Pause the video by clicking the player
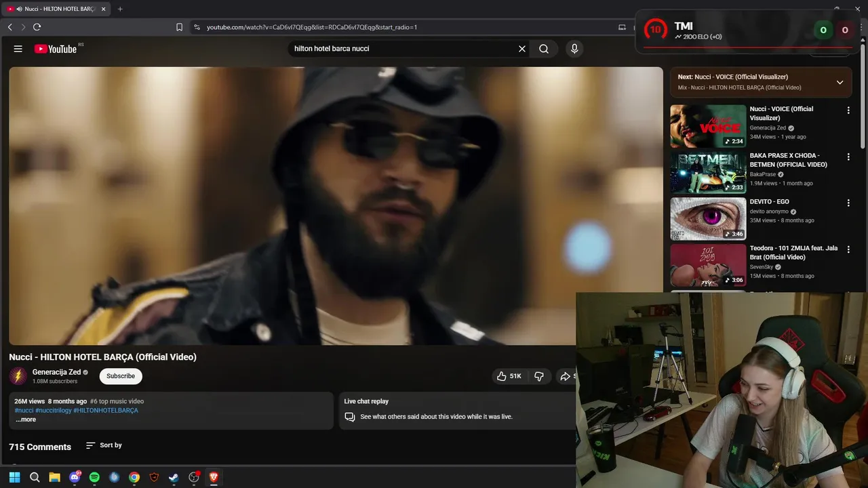868x488 pixels. 336,205
